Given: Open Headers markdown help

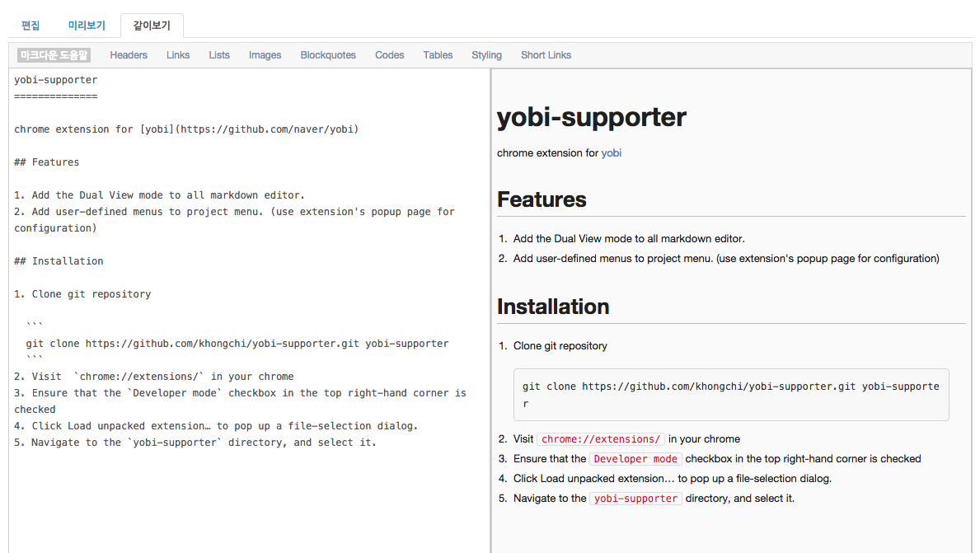Looking at the screenshot, I should (129, 55).
